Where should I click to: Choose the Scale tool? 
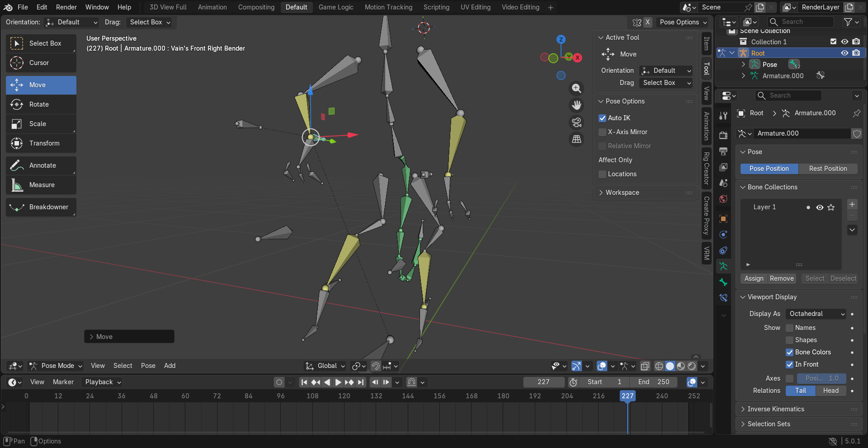click(x=41, y=124)
